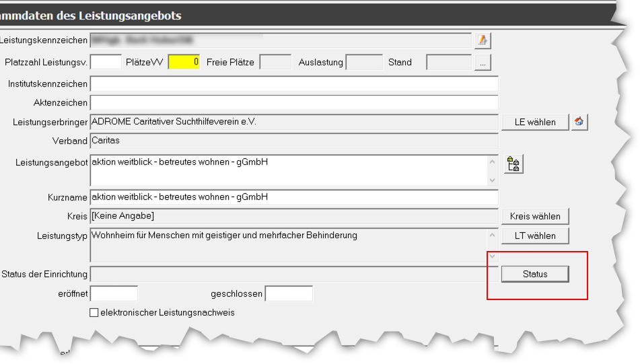Screen dimensions: 640x364
Task: Click the Leistungstyp box scroll-up arrow
Action: pyautogui.click(x=492, y=233)
